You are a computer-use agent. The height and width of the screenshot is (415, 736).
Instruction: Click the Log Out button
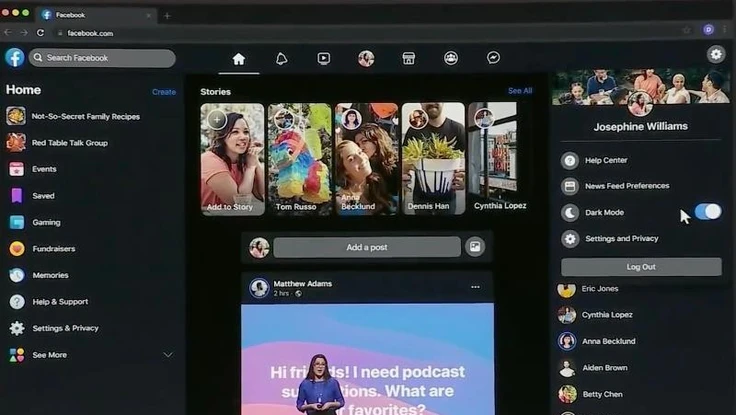tap(641, 267)
